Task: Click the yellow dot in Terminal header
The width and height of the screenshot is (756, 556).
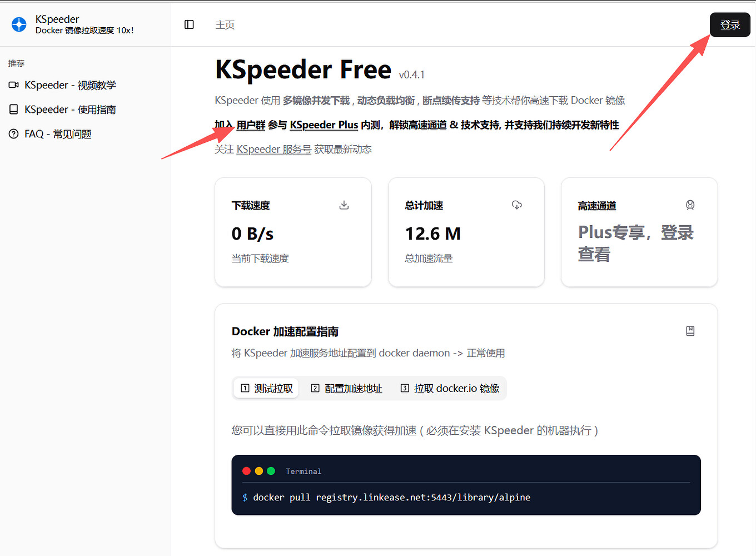Action: pyautogui.click(x=259, y=471)
